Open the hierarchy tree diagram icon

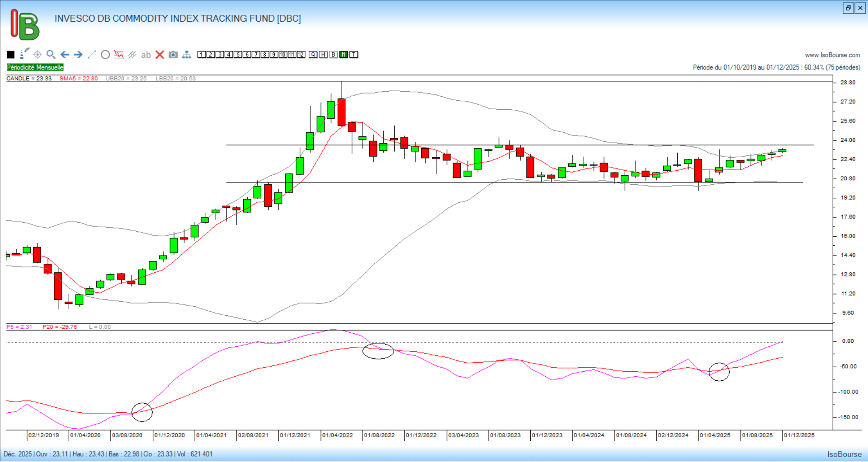[x=187, y=55]
